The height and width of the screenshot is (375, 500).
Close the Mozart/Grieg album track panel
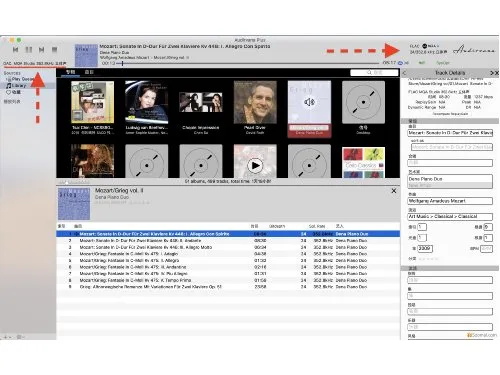coord(394,191)
